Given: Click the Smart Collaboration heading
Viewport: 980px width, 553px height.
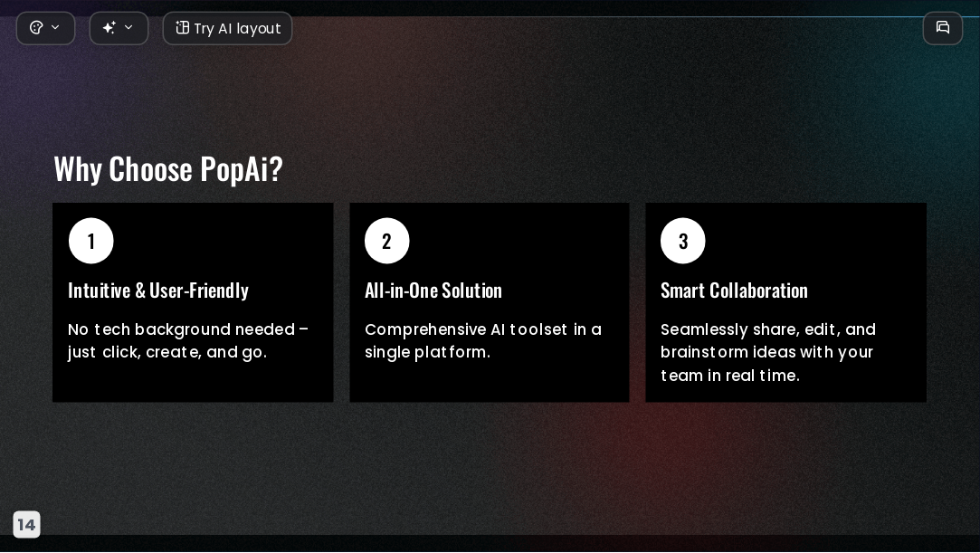Looking at the screenshot, I should pyautogui.click(x=734, y=291).
